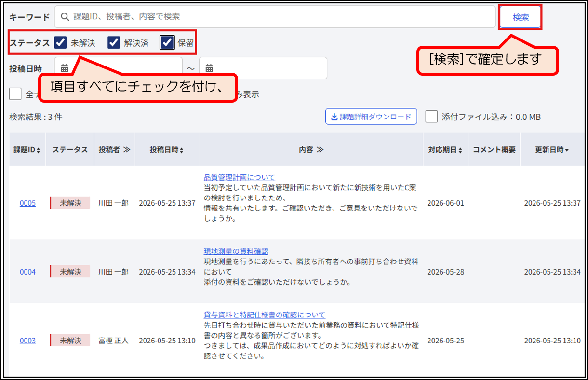This screenshot has width=588, height=380.
Task: Open the end date calendar icon
Action: (x=209, y=68)
